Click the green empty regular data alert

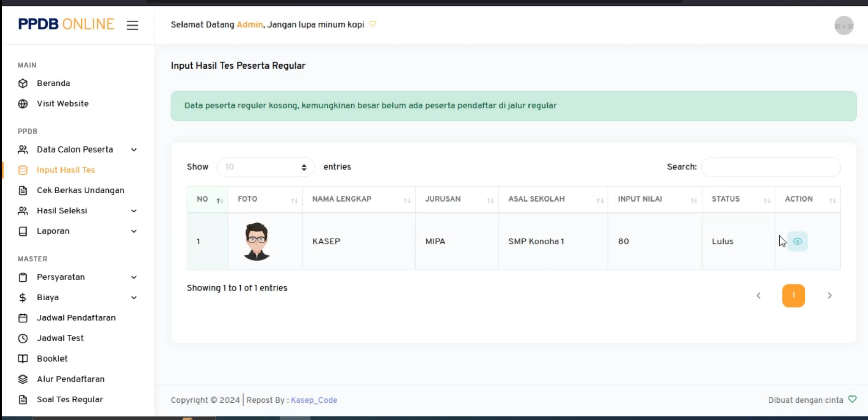514,106
